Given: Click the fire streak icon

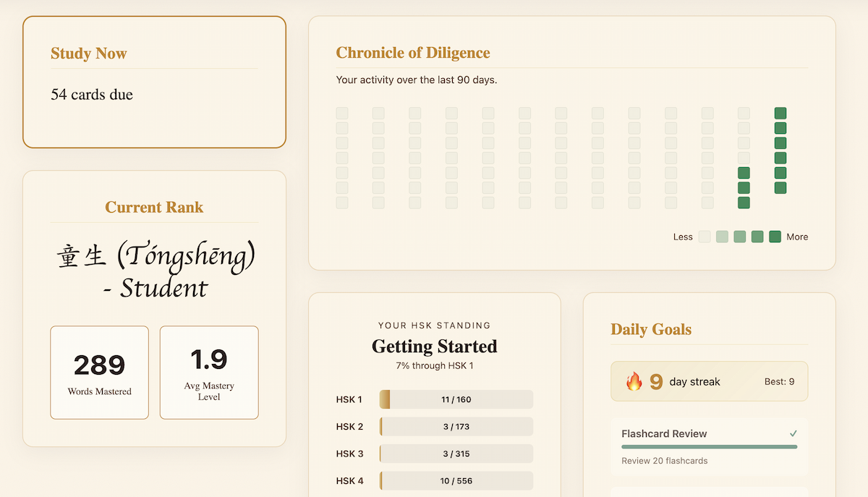Looking at the screenshot, I should (x=634, y=381).
